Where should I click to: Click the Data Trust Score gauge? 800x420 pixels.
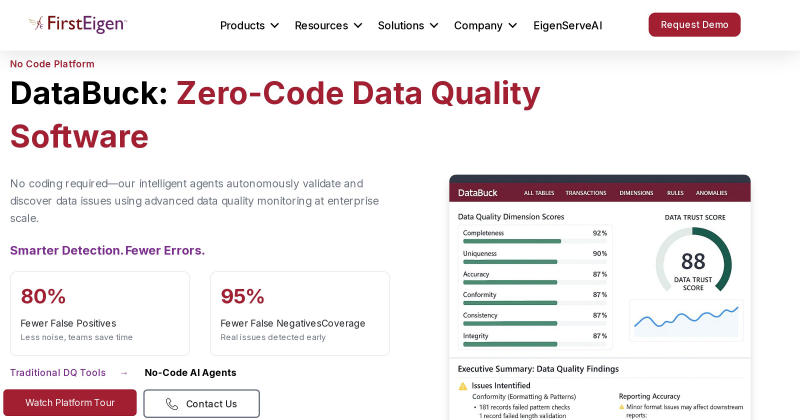click(x=693, y=260)
